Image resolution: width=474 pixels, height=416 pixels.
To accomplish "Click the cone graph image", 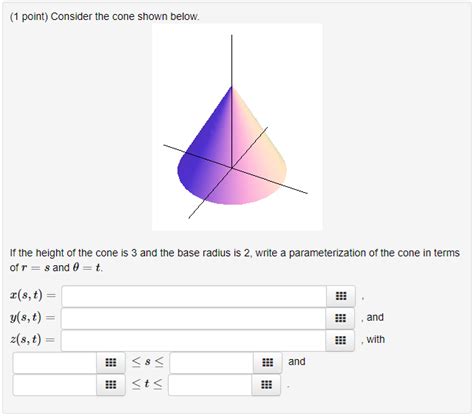I will coord(237,127).
